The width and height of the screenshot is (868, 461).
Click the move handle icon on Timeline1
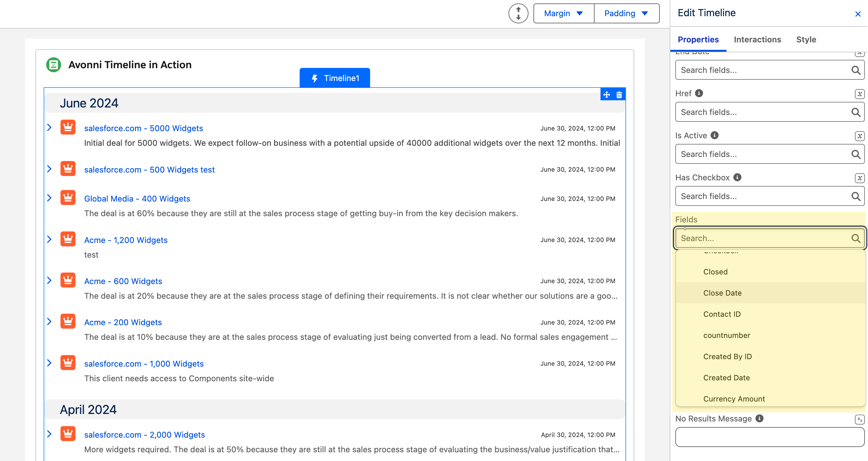tap(606, 95)
